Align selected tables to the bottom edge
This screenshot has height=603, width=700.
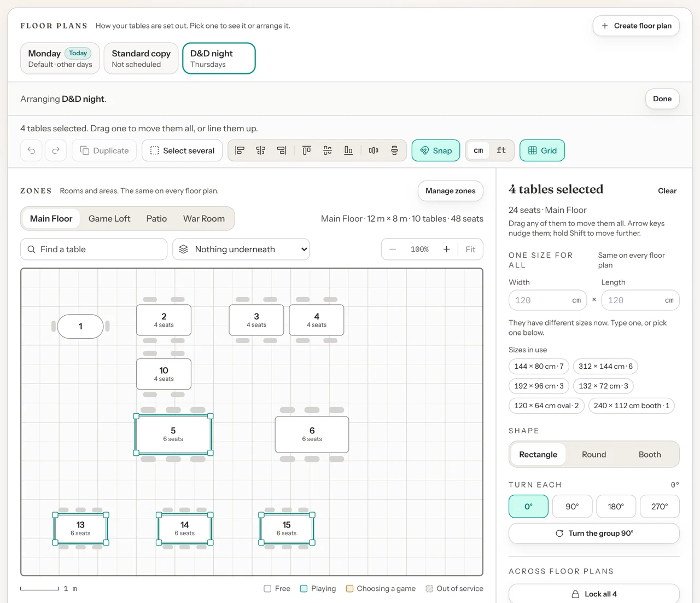click(348, 150)
